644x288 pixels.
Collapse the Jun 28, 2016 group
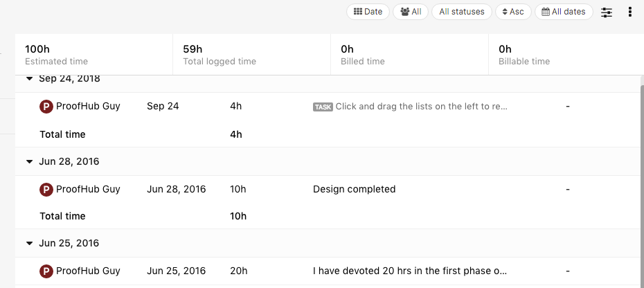(29, 162)
